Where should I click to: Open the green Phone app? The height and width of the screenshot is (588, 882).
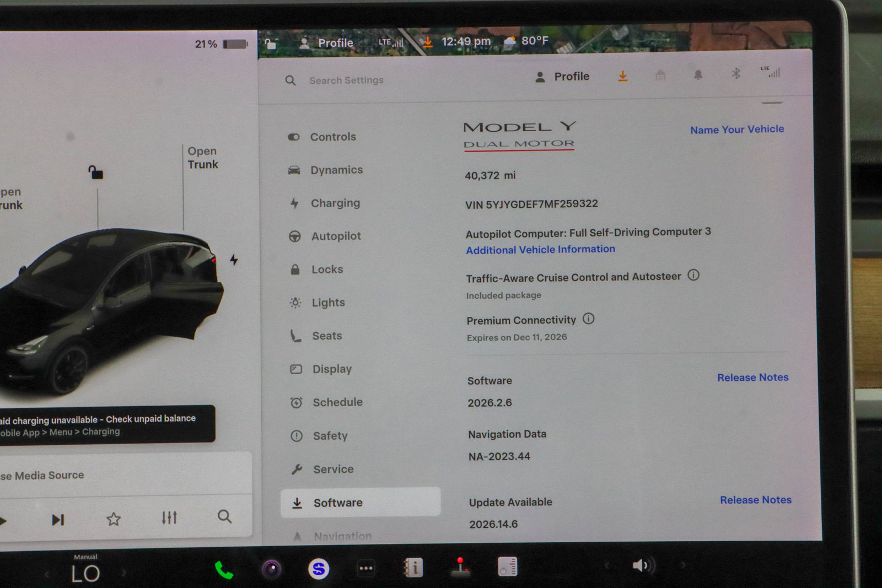point(223,570)
